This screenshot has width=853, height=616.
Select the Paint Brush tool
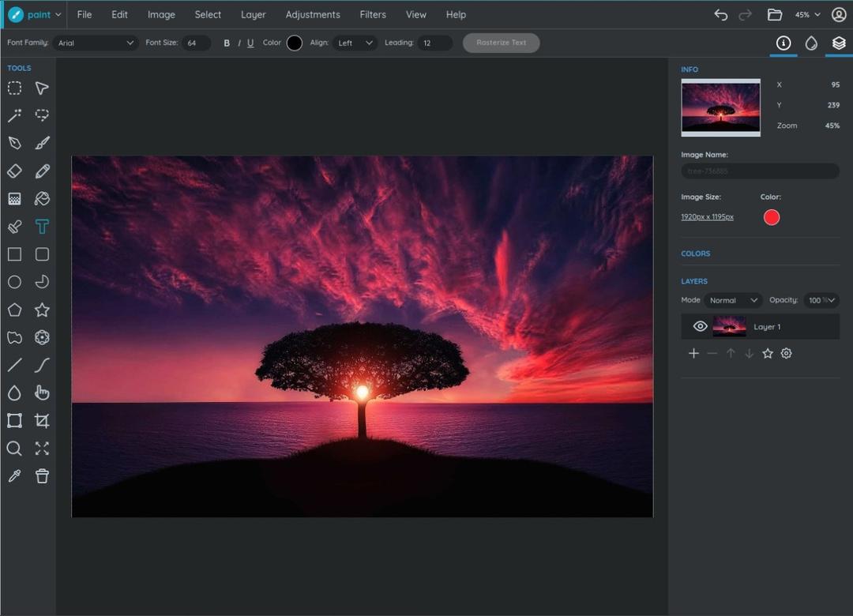42,143
